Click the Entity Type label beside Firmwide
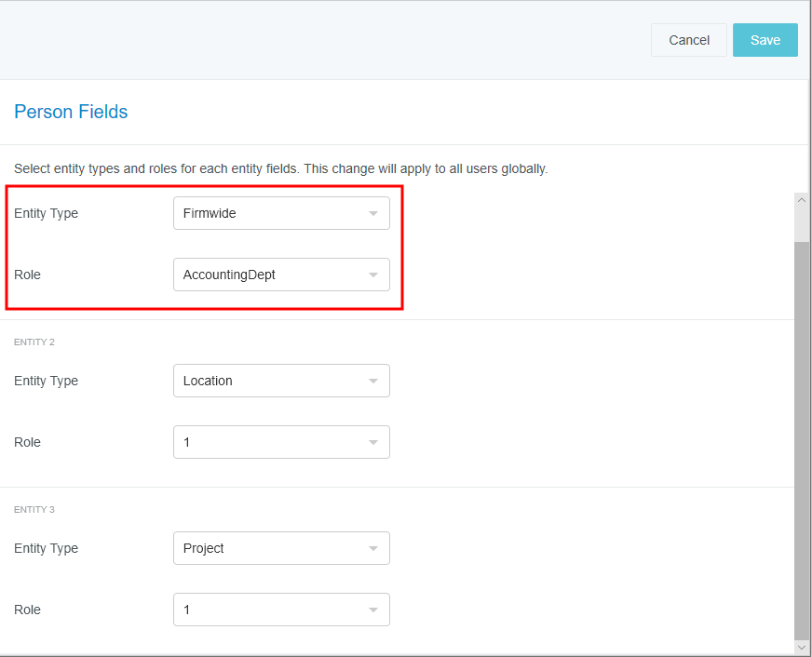The image size is (812, 657). point(46,213)
